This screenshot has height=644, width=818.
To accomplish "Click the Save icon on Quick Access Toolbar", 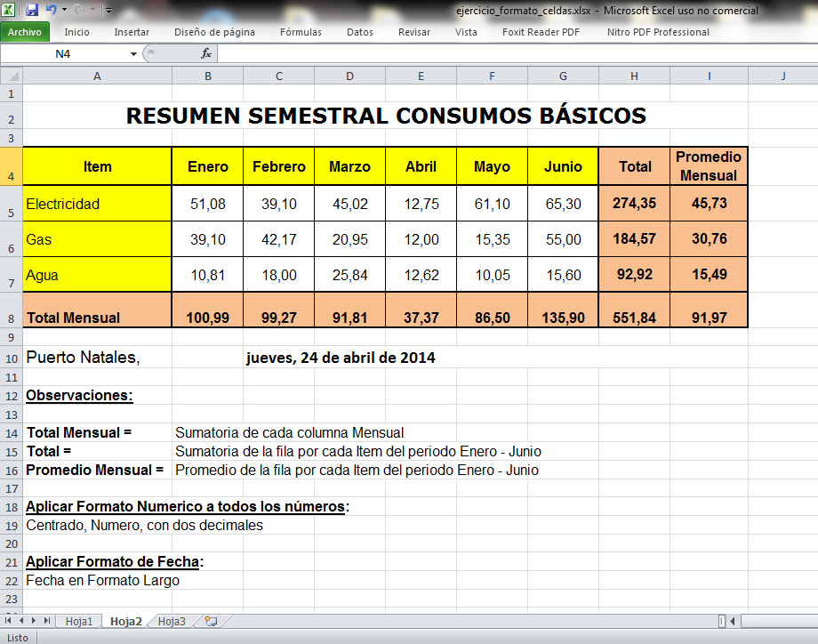I will tap(32, 9).
